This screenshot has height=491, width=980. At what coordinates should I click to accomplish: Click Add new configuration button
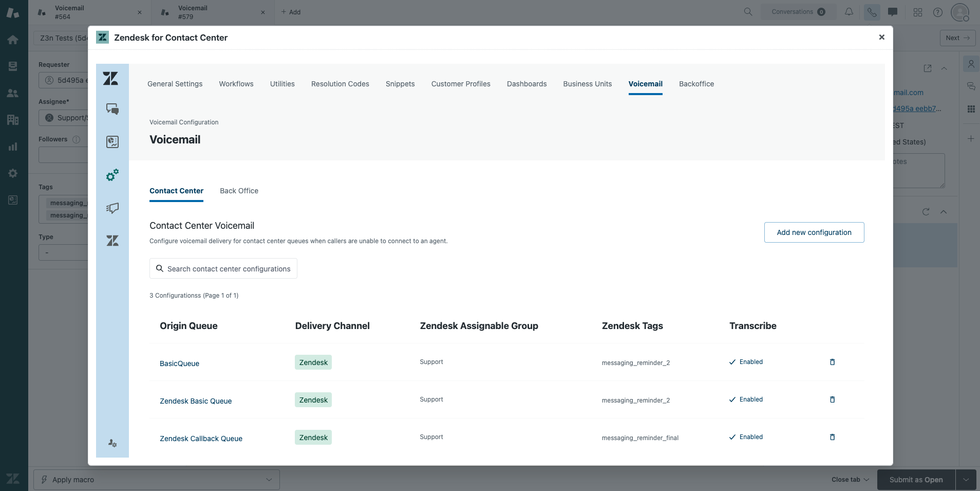(x=814, y=232)
